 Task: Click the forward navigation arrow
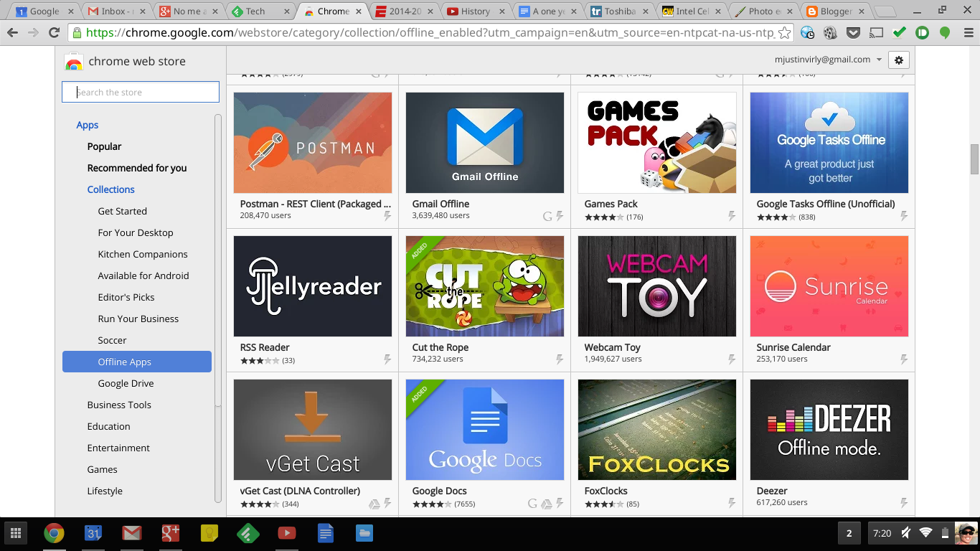tap(33, 33)
